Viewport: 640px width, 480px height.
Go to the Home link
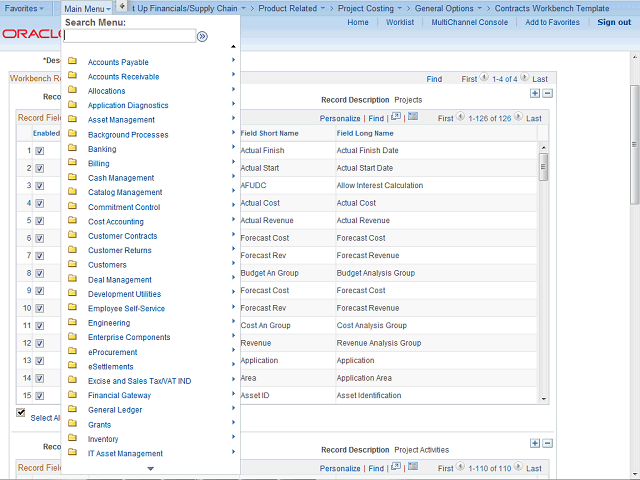pos(358,22)
